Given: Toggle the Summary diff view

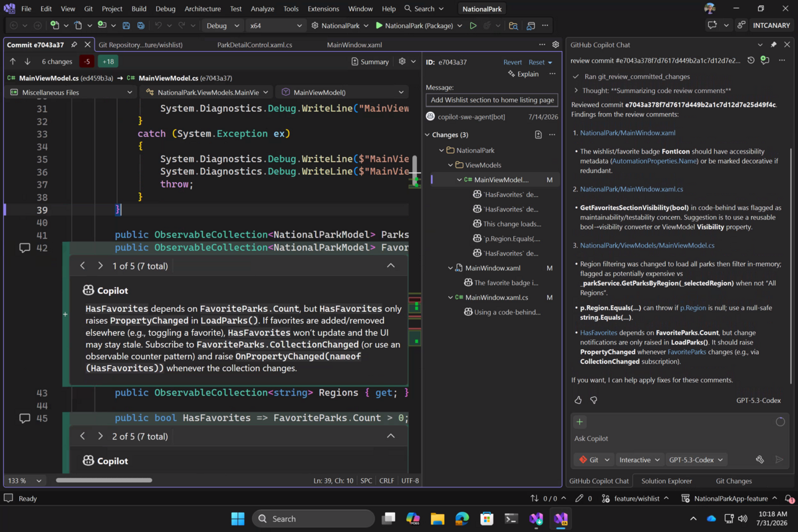Looking at the screenshot, I should [x=370, y=61].
